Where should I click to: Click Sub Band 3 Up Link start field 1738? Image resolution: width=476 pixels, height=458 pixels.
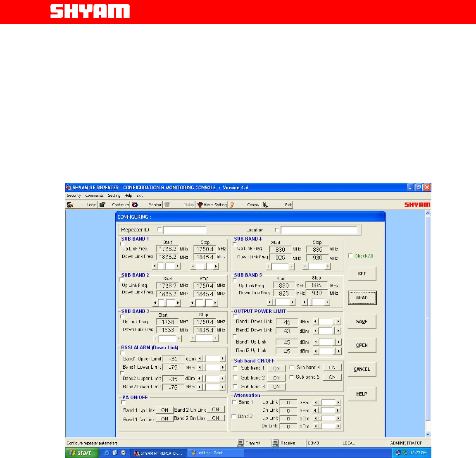point(168,322)
